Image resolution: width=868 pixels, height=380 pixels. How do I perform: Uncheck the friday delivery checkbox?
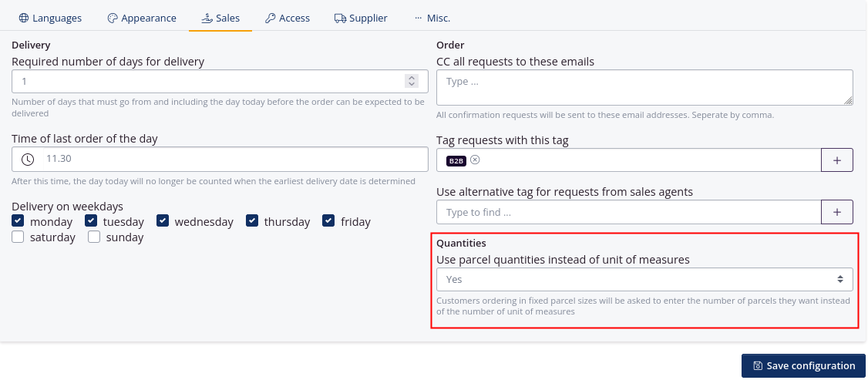(328, 221)
